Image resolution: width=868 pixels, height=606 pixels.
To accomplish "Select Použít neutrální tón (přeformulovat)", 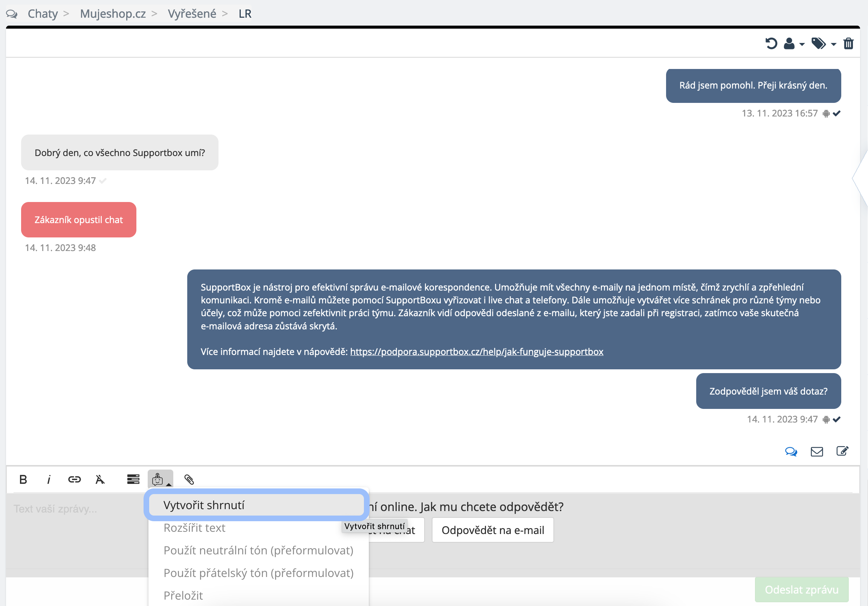I will (258, 550).
